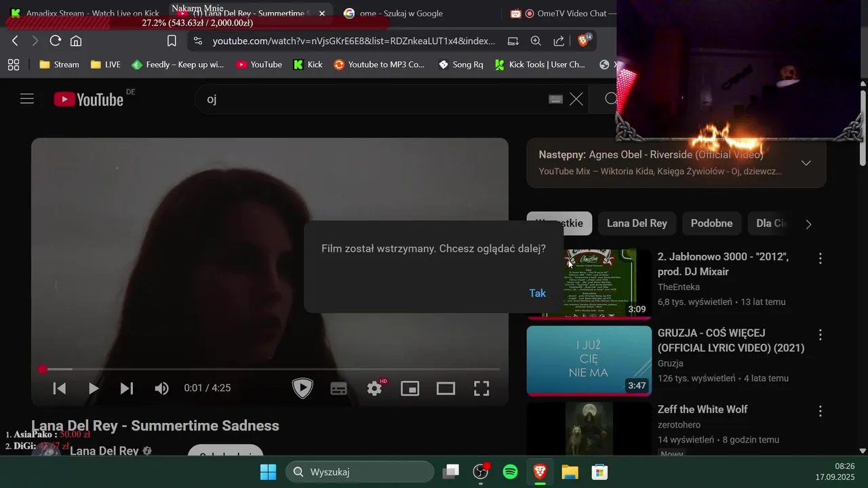Open the on-screen keyboard icon in search box
Viewport: 868px width, 488px height.
point(555,99)
